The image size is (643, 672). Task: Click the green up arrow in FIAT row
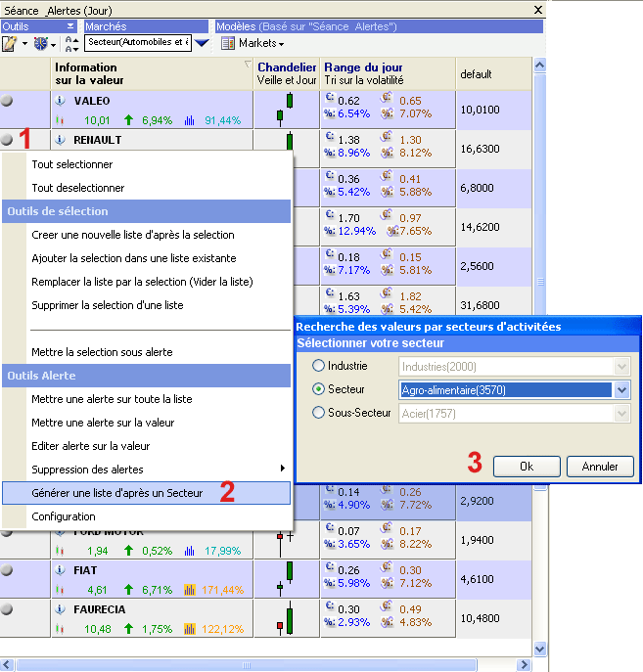click(128, 590)
